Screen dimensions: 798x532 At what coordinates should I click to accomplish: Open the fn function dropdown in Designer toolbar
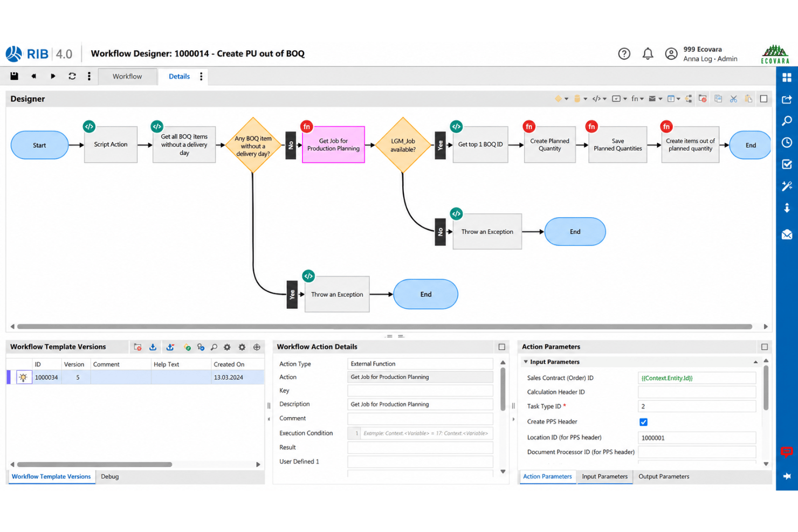(x=638, y=99)
